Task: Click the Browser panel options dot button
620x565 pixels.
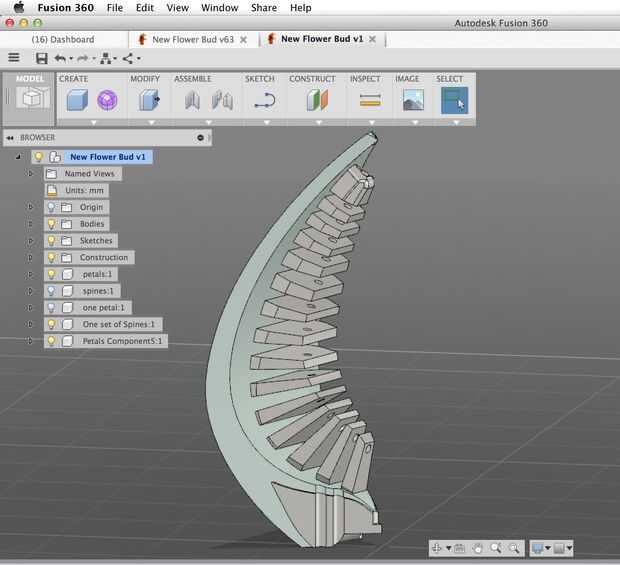Action: pos(200,138)
